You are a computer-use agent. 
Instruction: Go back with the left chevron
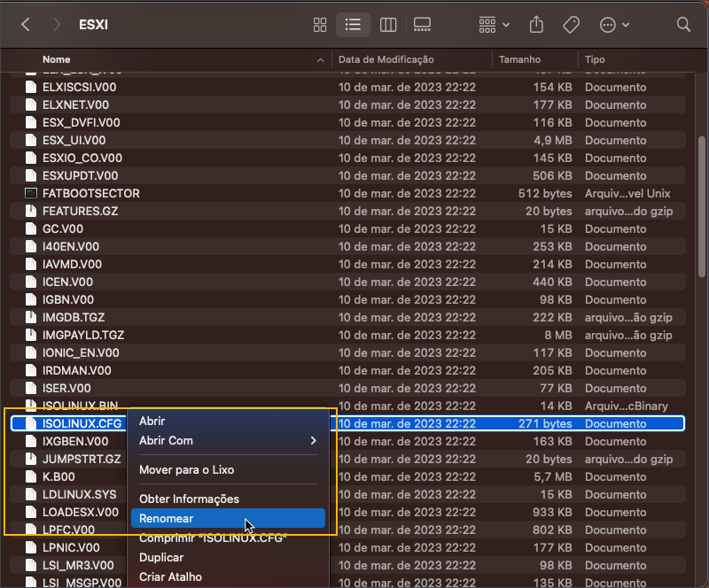pyautogui.click(x=26, y=25)
